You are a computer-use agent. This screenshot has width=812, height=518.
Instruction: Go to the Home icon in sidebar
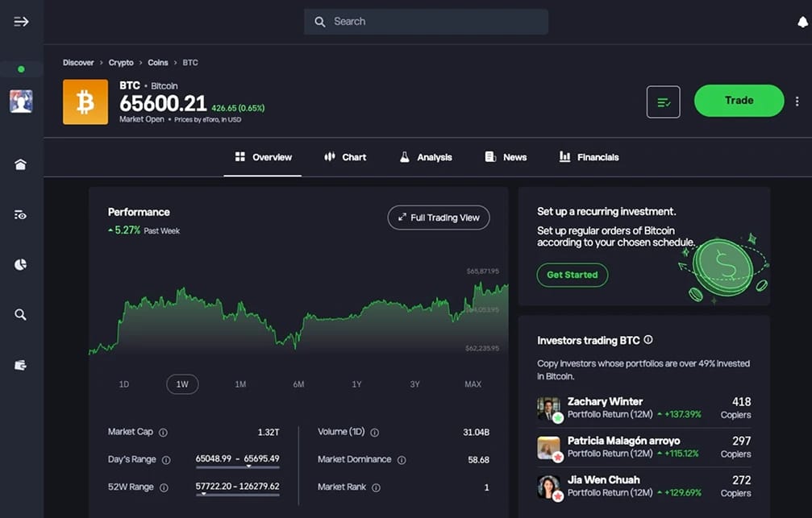(20, 164)
